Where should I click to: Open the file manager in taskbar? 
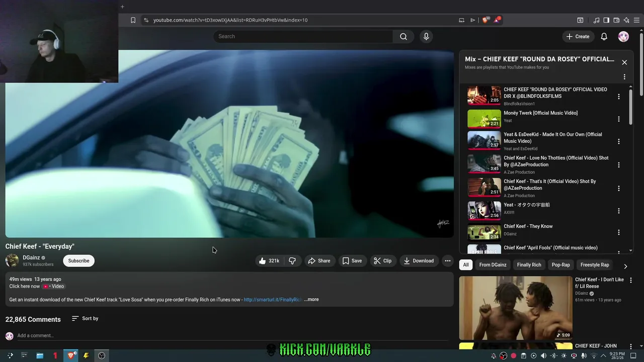coord(40,355)
